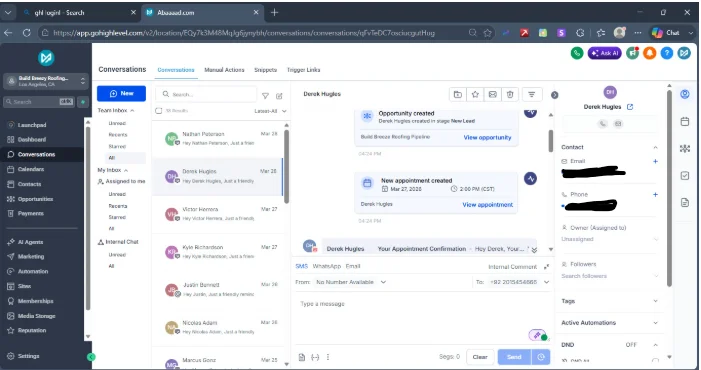Email contact using envelope icon under name

tap(618, 124)
